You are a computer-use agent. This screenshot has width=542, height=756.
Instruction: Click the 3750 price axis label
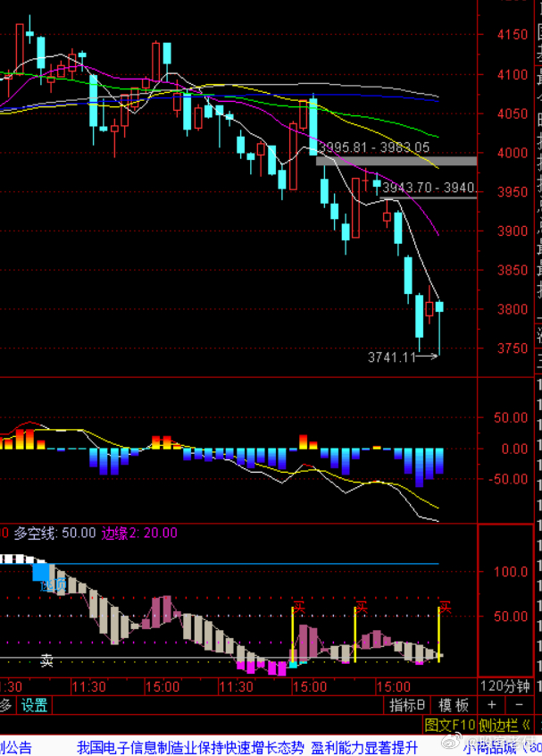(513, 349)
